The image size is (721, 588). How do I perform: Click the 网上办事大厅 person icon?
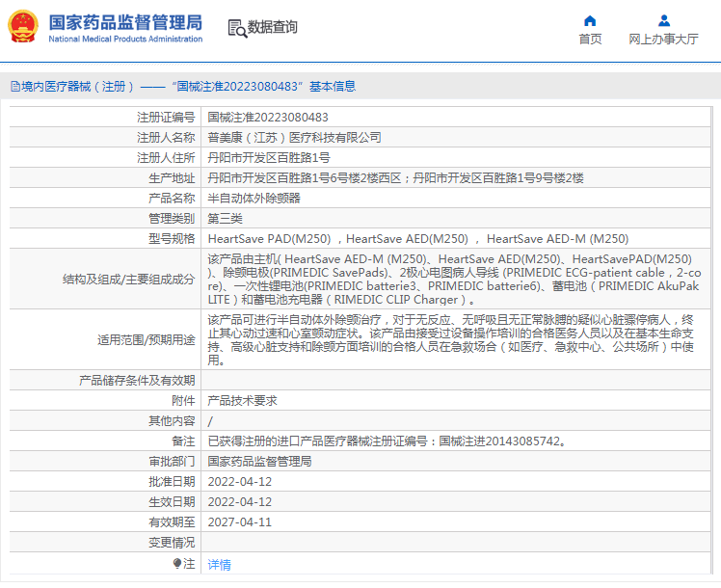(663, 20)
